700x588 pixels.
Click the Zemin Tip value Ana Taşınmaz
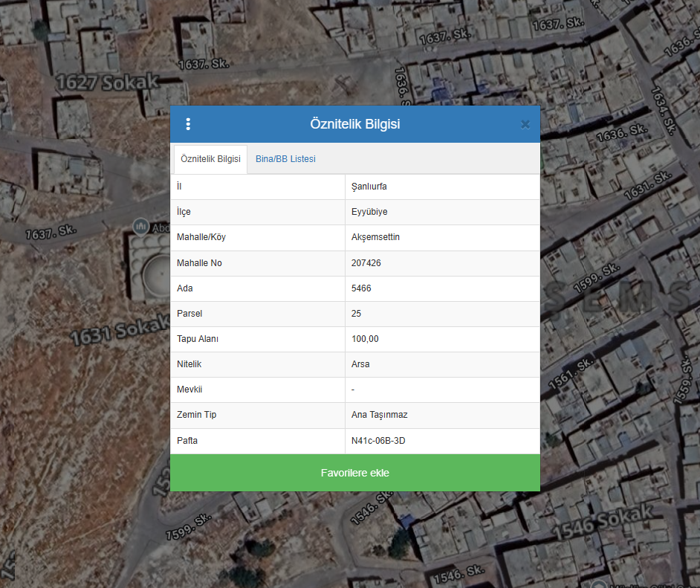379,415
